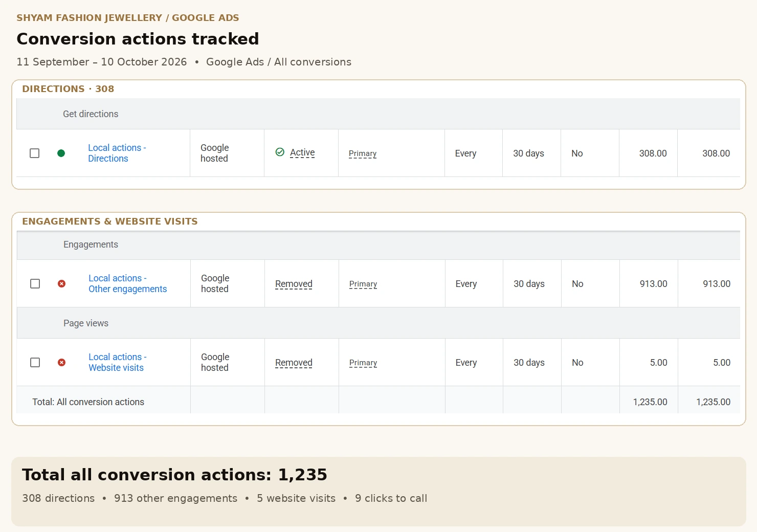This screenshot has width=757, height=532.
Task: Click the Active status in Directions row
Action: click(x=302, y=152)
